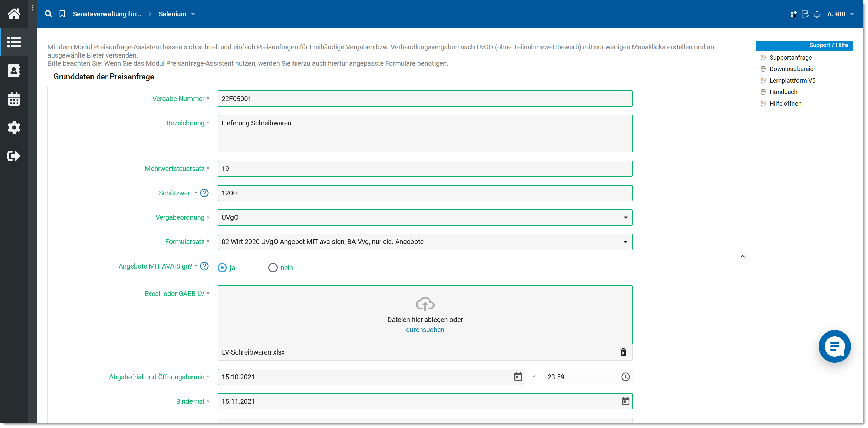Select 'nein' for AVA-Sign offers
Screen dimensions: 868x428
[273, 268]
